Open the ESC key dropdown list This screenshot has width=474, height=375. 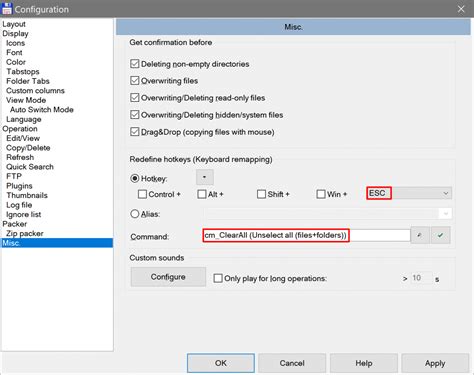(x=446, y=194)
